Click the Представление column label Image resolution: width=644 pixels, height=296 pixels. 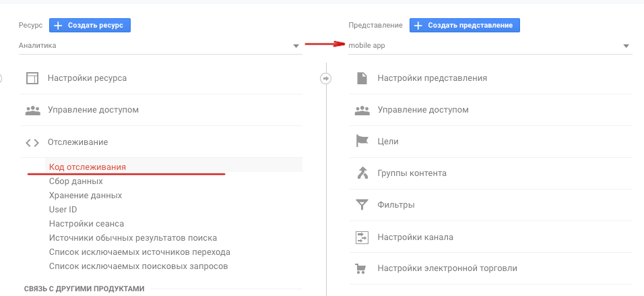click(x=375, y=26)
